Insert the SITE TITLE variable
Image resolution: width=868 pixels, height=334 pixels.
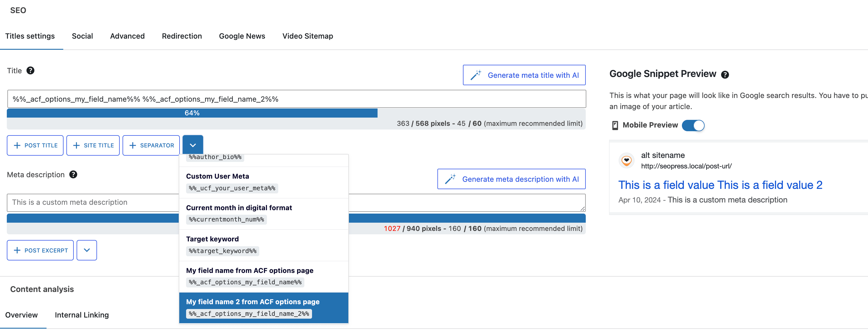pos(93,145)
